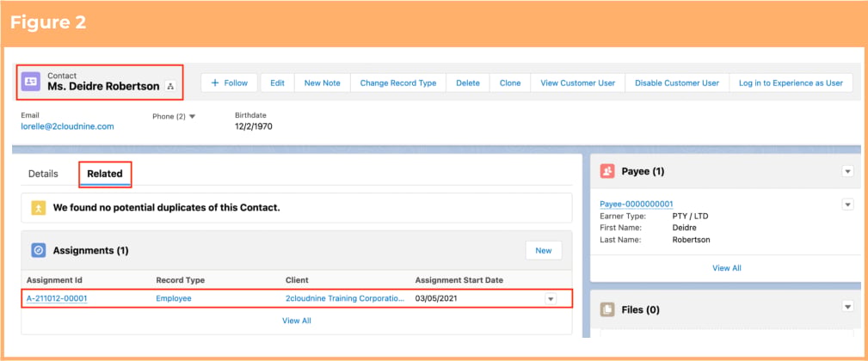
Task: Open the Payee panel header dropdown
Action: point(847,171)
